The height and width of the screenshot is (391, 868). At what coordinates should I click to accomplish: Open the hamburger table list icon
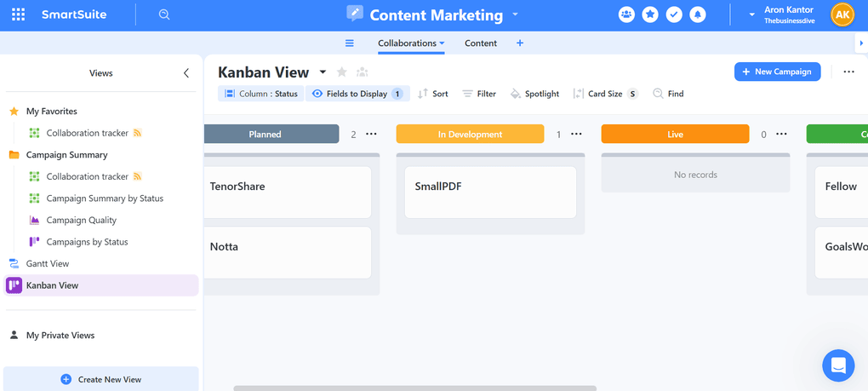click(x=349, y=43)
